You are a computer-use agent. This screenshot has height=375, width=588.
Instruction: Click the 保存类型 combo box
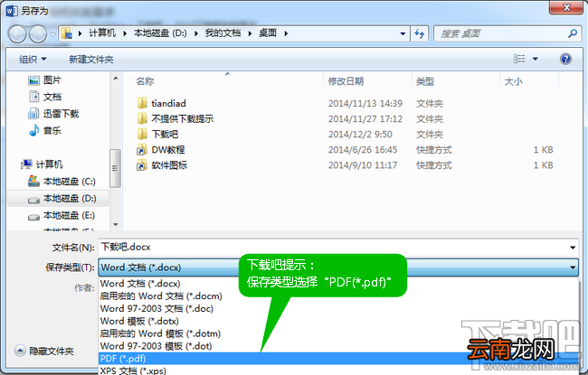click(x=338, y=267)
